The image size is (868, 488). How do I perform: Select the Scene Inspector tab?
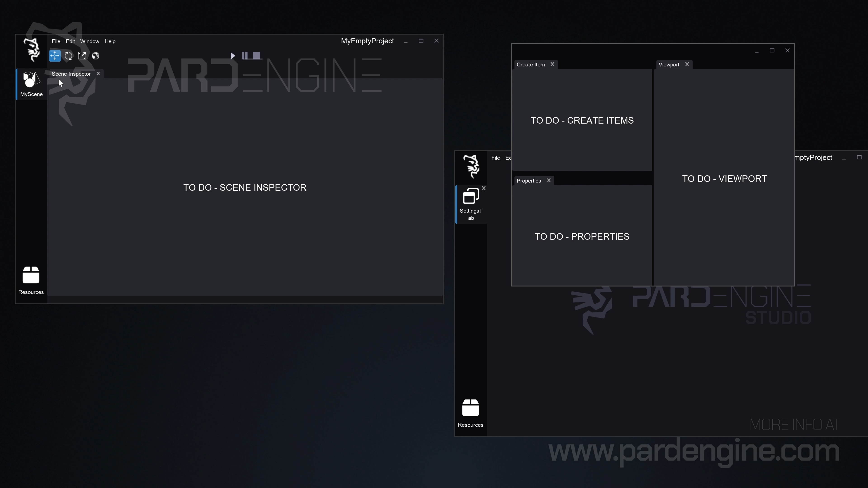(71, 74)
